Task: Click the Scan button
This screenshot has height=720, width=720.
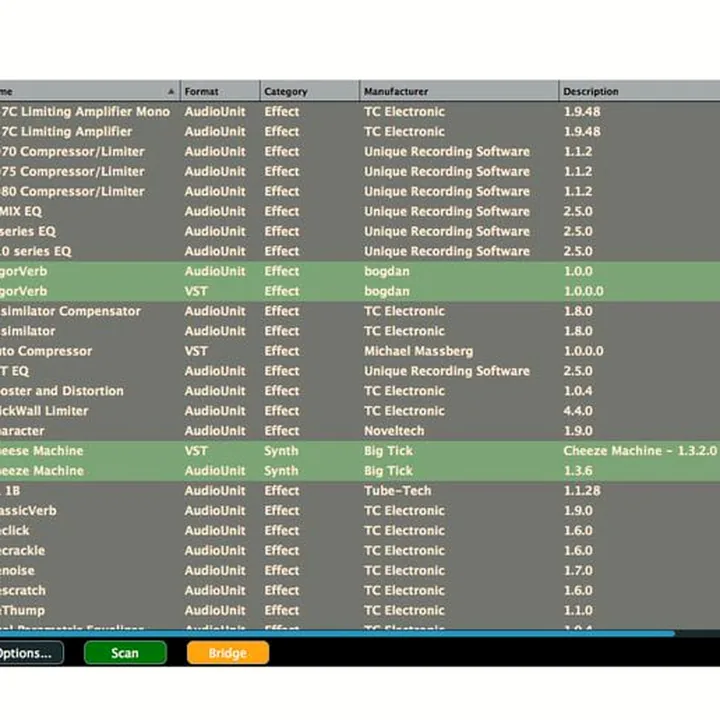Action: 125,652
